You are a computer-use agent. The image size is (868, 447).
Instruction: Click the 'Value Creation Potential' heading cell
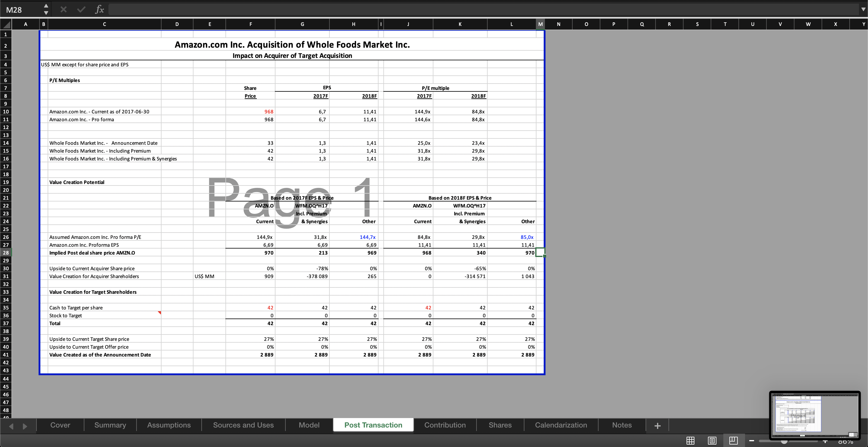(x=105, y=182)
